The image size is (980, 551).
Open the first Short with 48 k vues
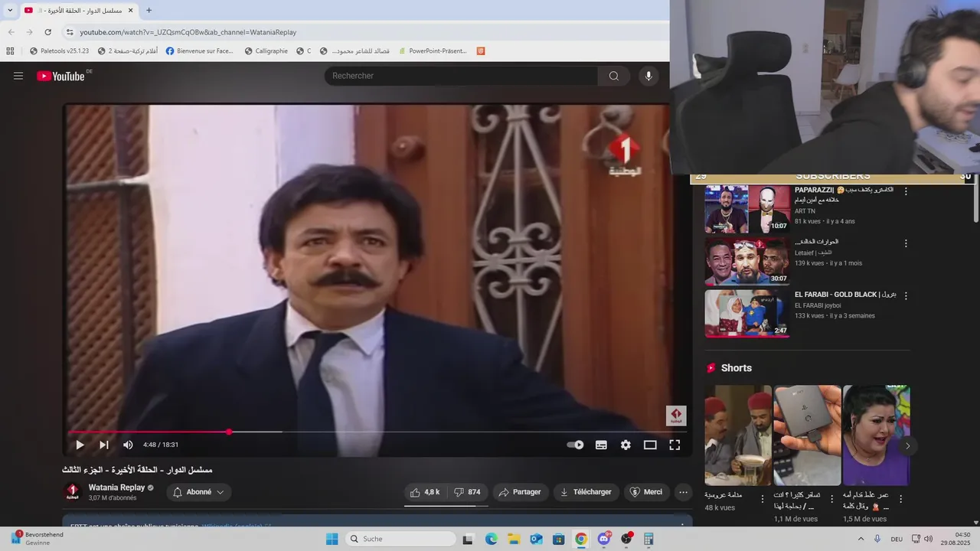point(738,435)
